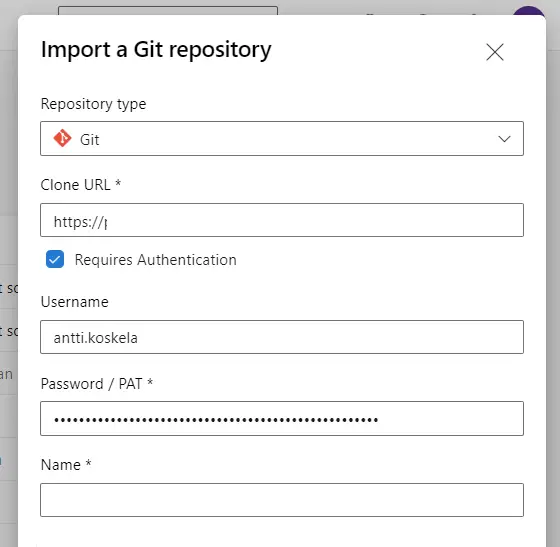The image size is (560, 547).
Task: Expand the Repository type chevron arrow
Action: (x=504, y=139)
